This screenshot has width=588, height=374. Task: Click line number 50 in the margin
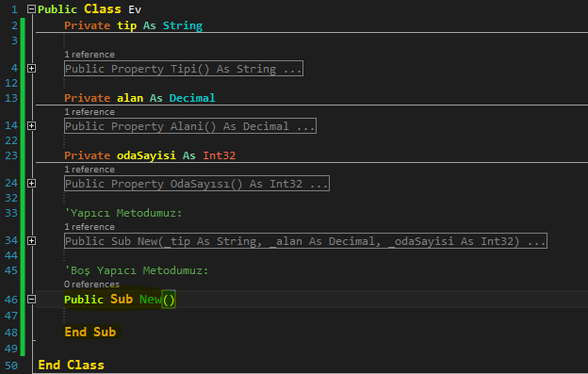pyautogui.click(x=11, y=366)
